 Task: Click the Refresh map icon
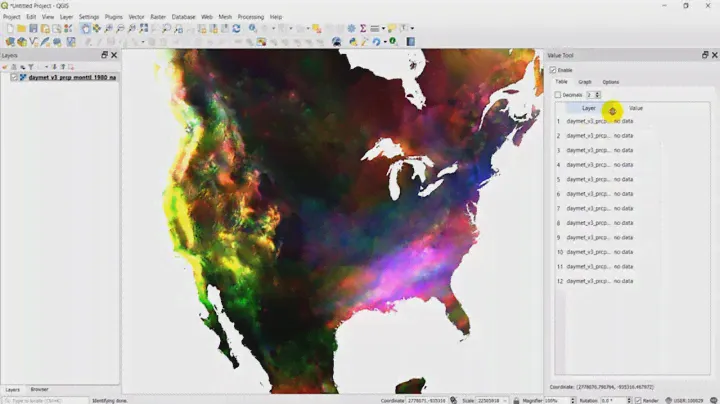(236, 29)
